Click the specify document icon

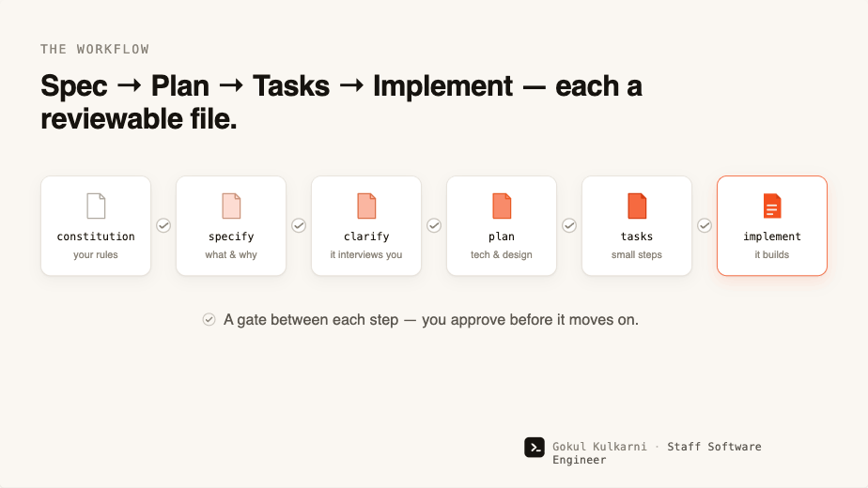(x=231, y=206)
